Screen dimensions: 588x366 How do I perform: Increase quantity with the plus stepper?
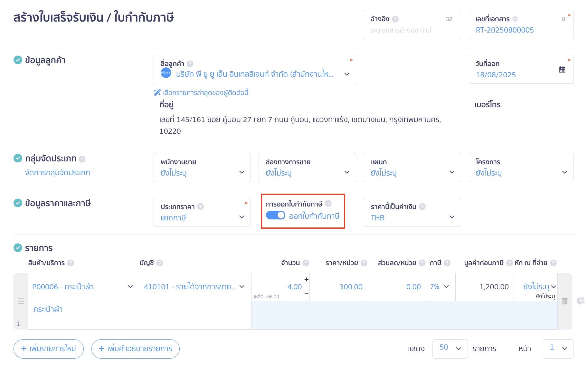pyautogui.click(x=306, y=279)
